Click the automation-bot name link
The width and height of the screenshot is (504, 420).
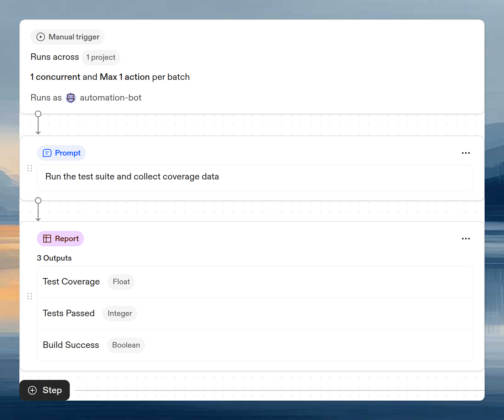click(110, 98)
